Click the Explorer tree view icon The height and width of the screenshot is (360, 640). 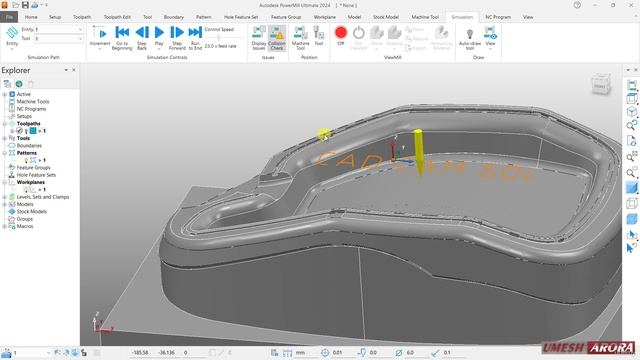pyautogui.click(x=7, y=84)
